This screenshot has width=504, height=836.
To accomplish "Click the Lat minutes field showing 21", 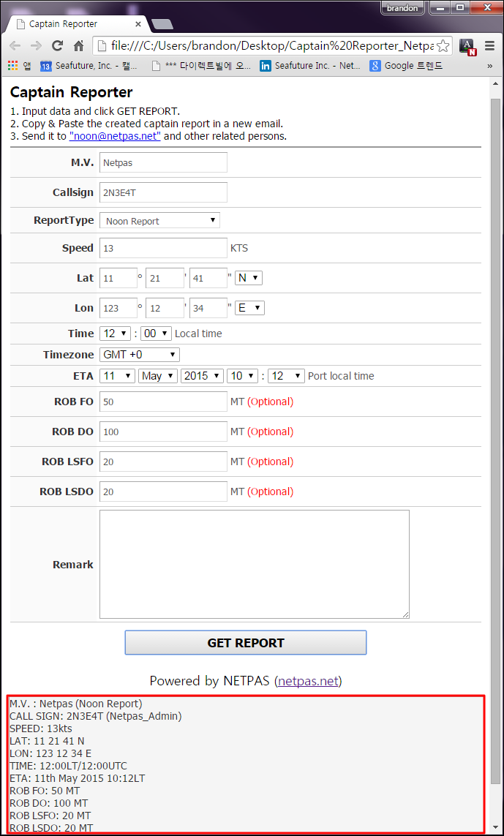I will pyautogui.click(x=165, y=278).
